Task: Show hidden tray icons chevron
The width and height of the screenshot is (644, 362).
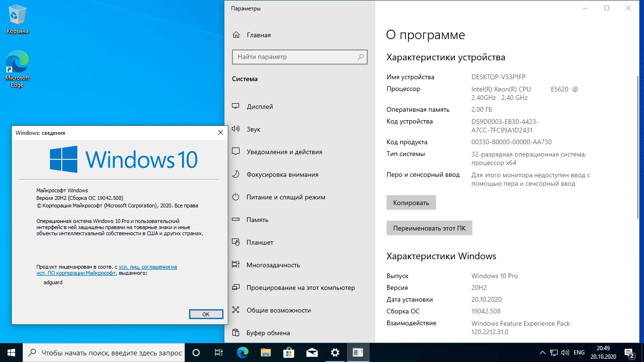Action: 543,353
